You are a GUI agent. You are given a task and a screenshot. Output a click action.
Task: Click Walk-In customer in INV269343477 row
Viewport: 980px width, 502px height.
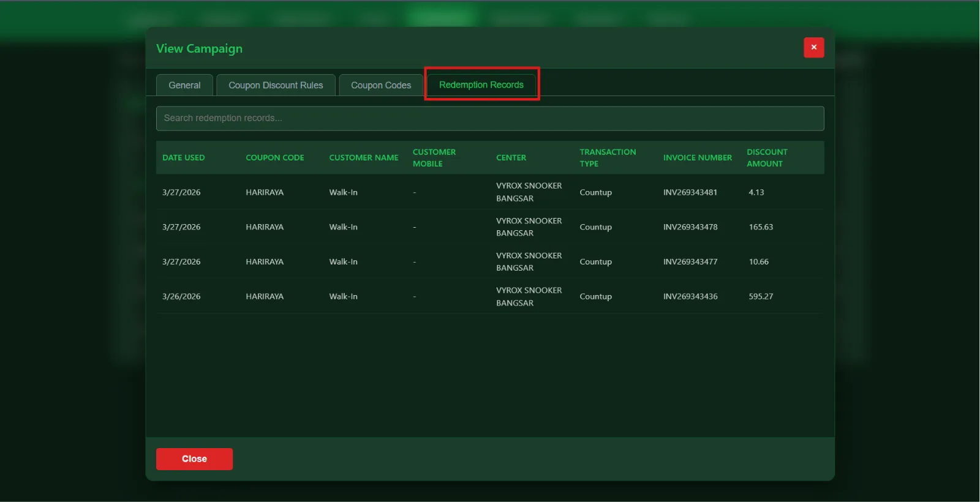click(343, 261)
